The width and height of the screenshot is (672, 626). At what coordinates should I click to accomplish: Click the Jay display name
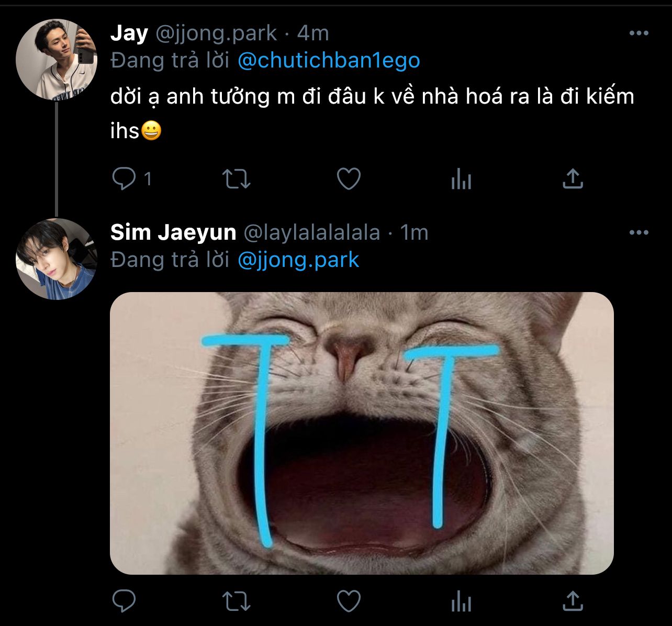click(129, 33)
